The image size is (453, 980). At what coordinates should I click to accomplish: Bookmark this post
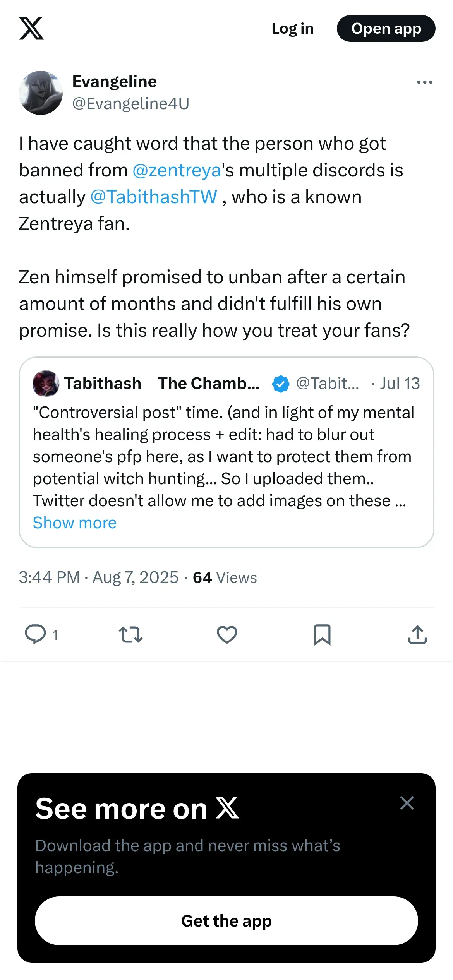[x=322, y=634]
